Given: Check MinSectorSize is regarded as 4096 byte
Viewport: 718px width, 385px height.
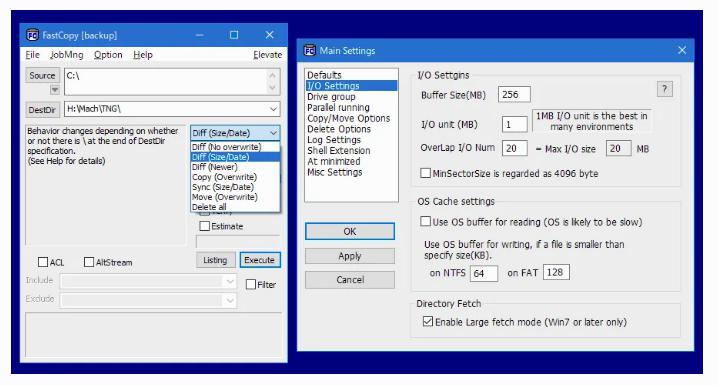Looking at the screenshot, I should pos(425,173).
